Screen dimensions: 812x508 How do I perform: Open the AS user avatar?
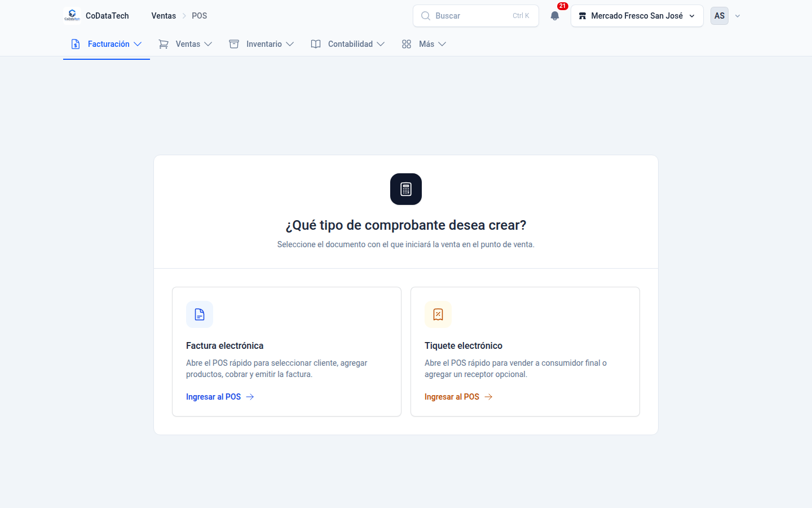tap(720, 16)
